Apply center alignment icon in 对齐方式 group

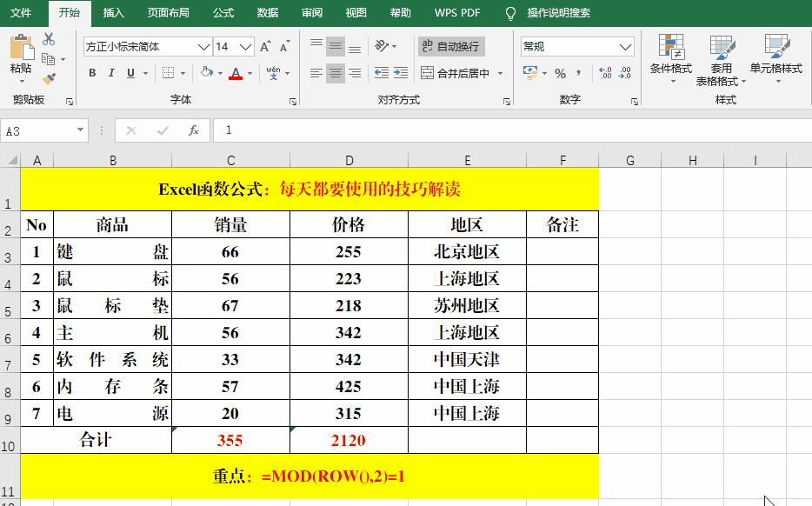(336, 73)
